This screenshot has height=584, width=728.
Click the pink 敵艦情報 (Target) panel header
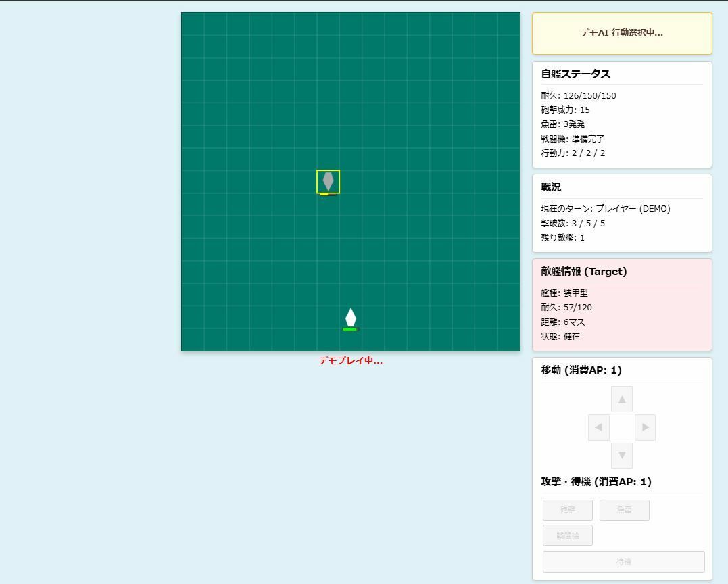[585, 271]
